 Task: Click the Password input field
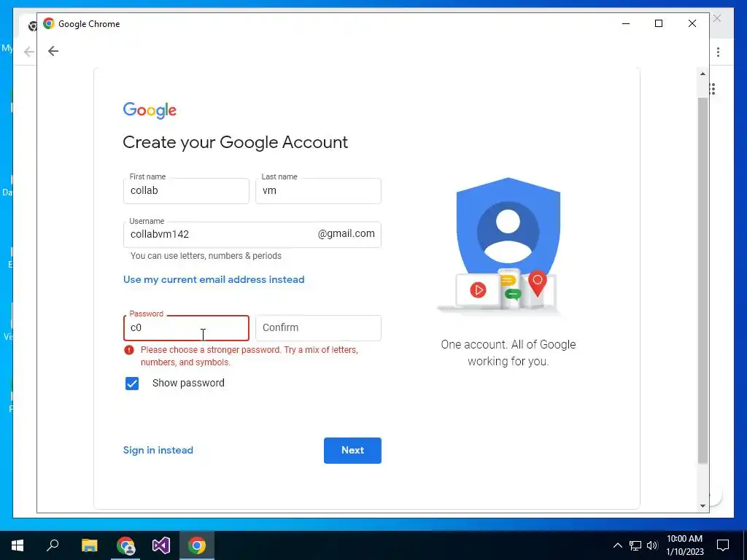[x=186, y=328]
